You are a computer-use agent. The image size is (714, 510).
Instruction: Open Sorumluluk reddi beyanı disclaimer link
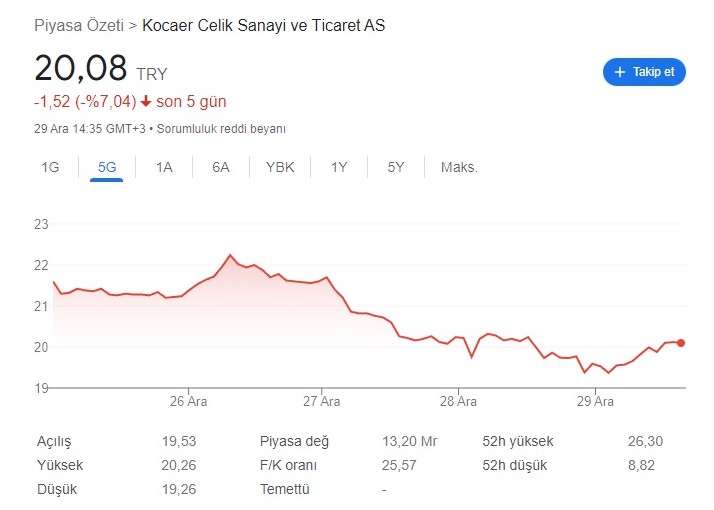click(221, 129)
